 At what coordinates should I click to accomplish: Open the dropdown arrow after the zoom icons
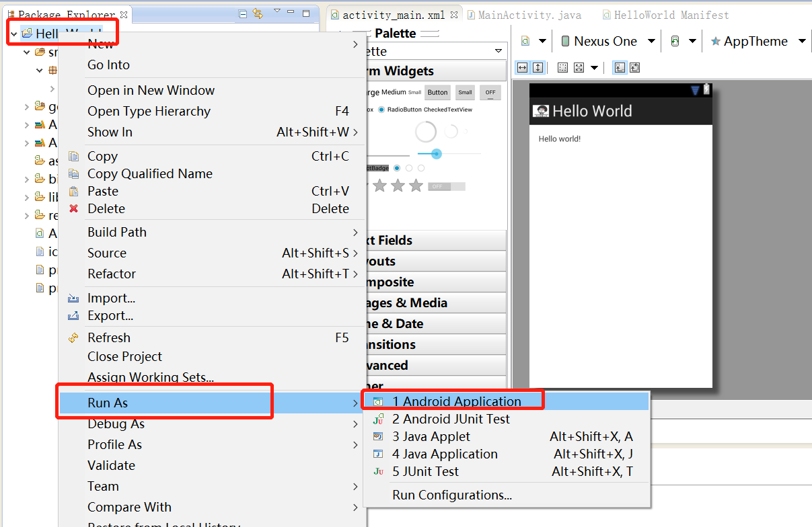point(594,67)
